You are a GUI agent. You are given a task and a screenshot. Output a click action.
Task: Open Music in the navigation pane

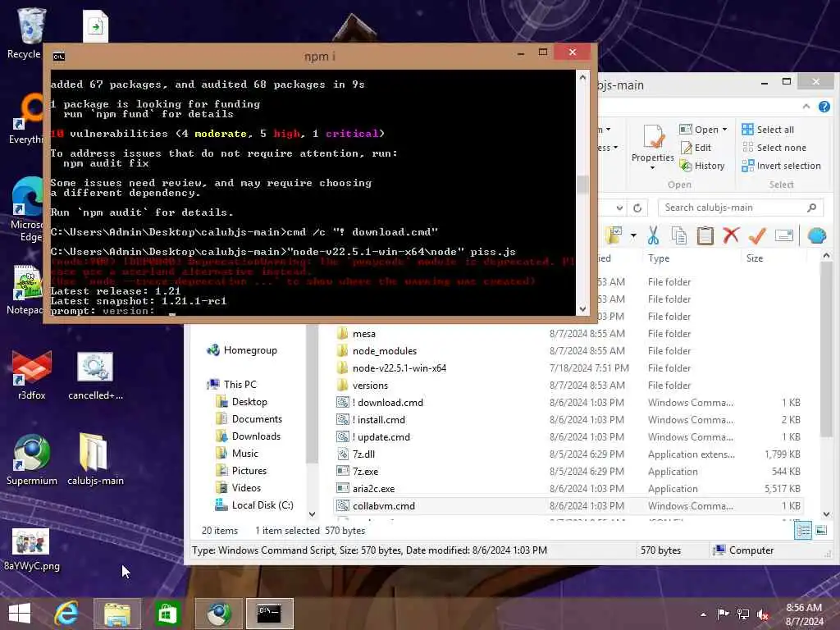(237, 453)
